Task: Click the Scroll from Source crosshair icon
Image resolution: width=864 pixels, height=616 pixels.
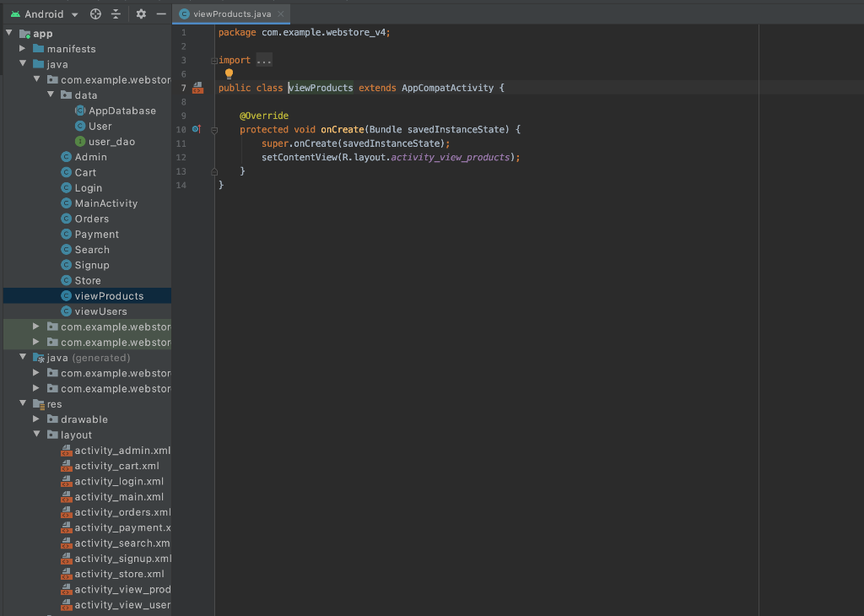Action: coord(95,14)
